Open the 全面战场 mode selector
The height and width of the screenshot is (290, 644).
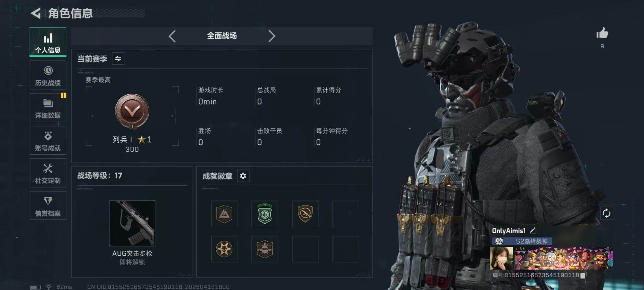pos(222,36)
